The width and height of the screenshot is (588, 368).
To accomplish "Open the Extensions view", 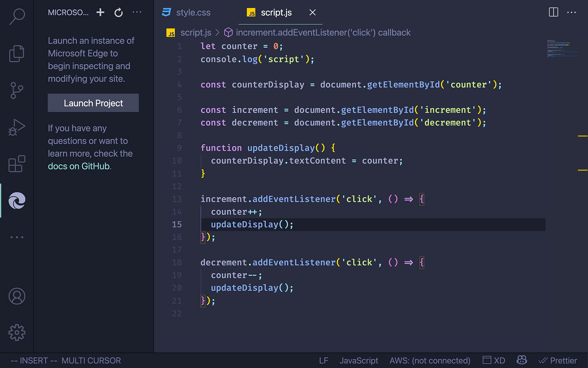I will coord(16,164).
